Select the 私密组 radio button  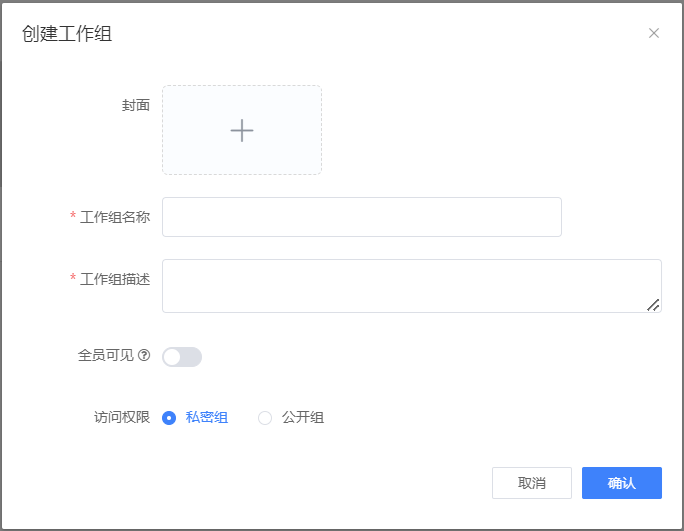(x=169, y=418)
